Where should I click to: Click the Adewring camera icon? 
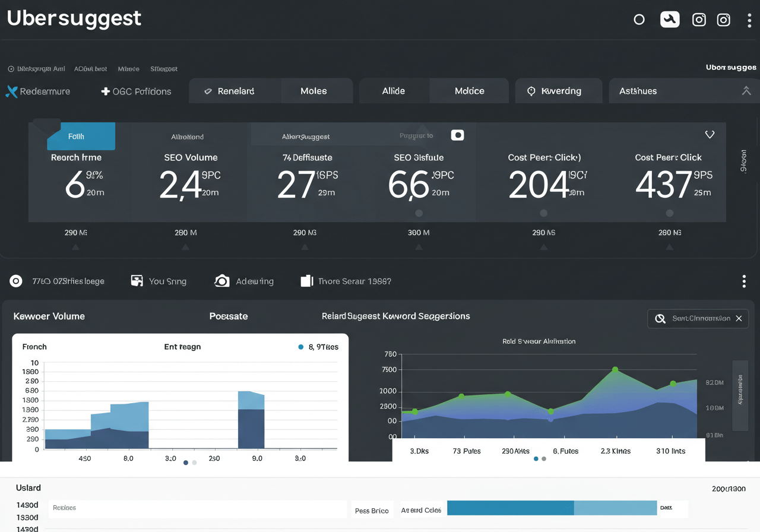[x=222, y=281]
